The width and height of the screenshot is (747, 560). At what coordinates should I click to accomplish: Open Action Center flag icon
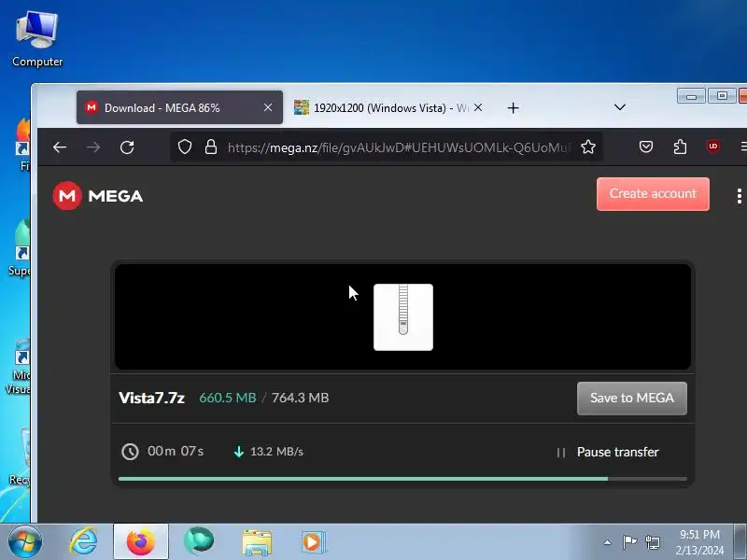[x=629, y=542]
